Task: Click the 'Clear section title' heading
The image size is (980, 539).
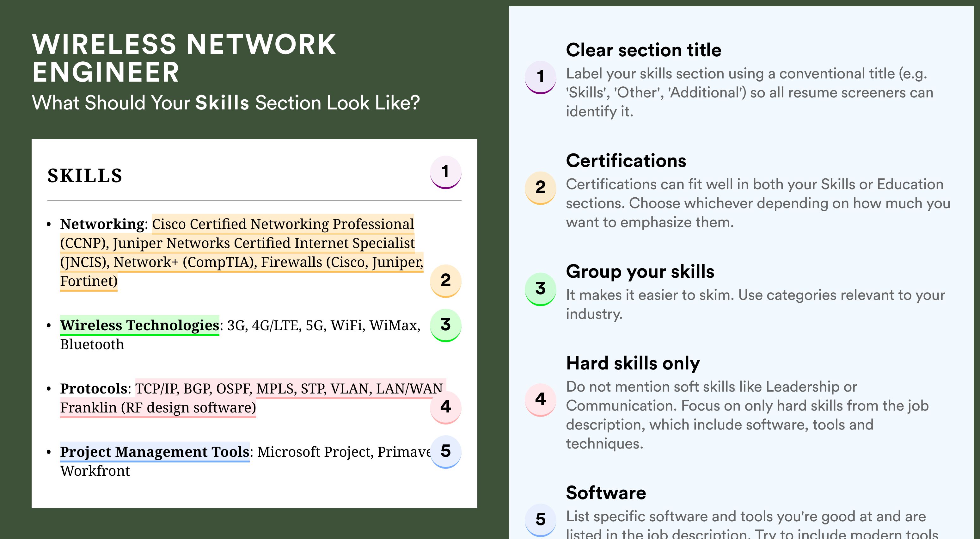Action: [x=643, y=50]
